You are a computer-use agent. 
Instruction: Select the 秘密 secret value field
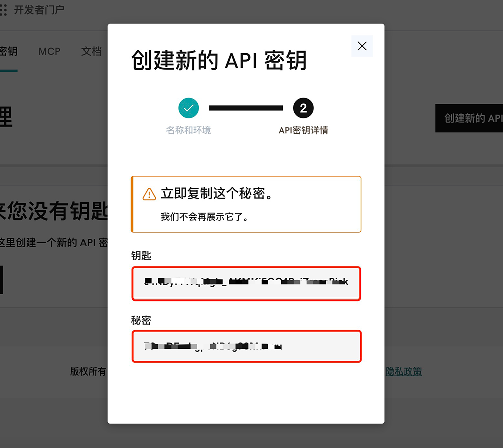point(246,346)
